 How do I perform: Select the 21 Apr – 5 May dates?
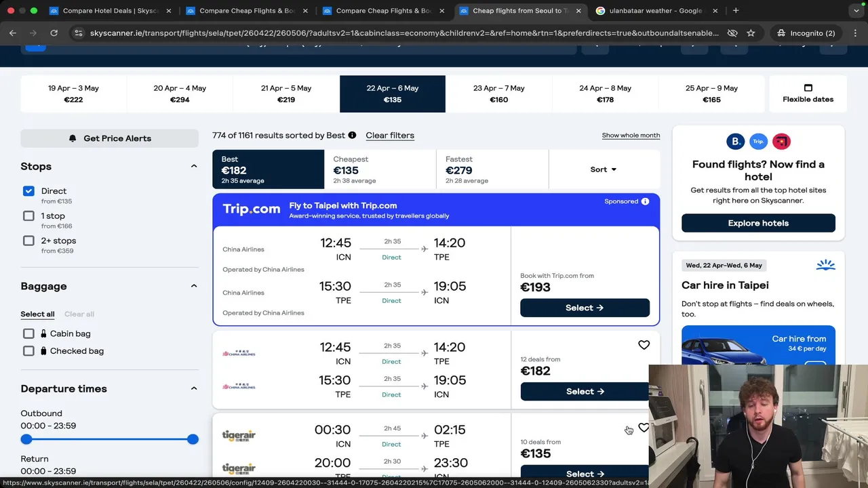pos(286,94)
